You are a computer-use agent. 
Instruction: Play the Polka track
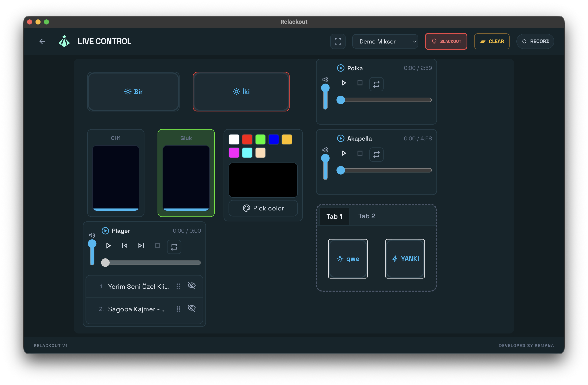(x=343, y=83)
